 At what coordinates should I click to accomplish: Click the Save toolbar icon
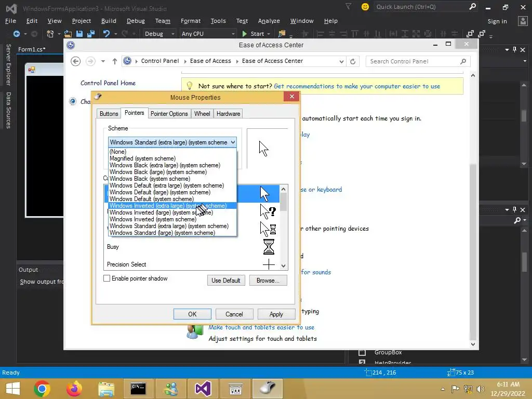click(79, 34)
